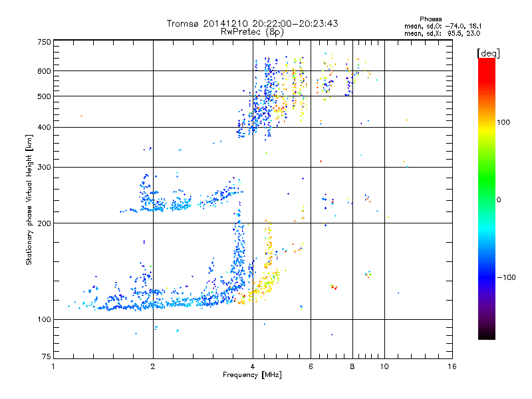Image resolution: width=532 pixels, height=399 pixels.
Task: Click the y-axis tick label "500"
Action: pyautogui.click(x=44, y=96)
